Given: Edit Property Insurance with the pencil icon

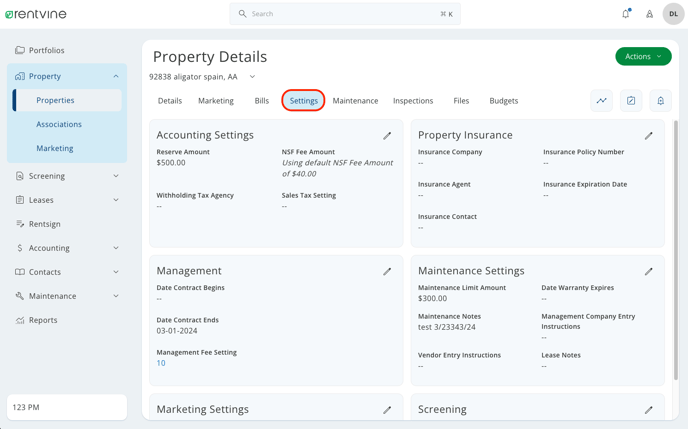Looking at the screenshot, I should [x=649, y=136].
